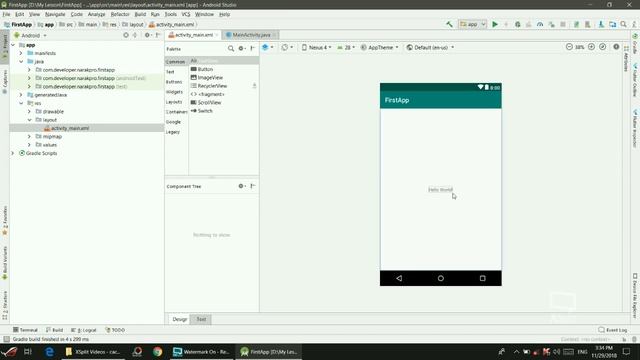Open design surface layers dropdown
Image resolution: width=640 pixels, height=360 pixels.
(x=267, y=47)
